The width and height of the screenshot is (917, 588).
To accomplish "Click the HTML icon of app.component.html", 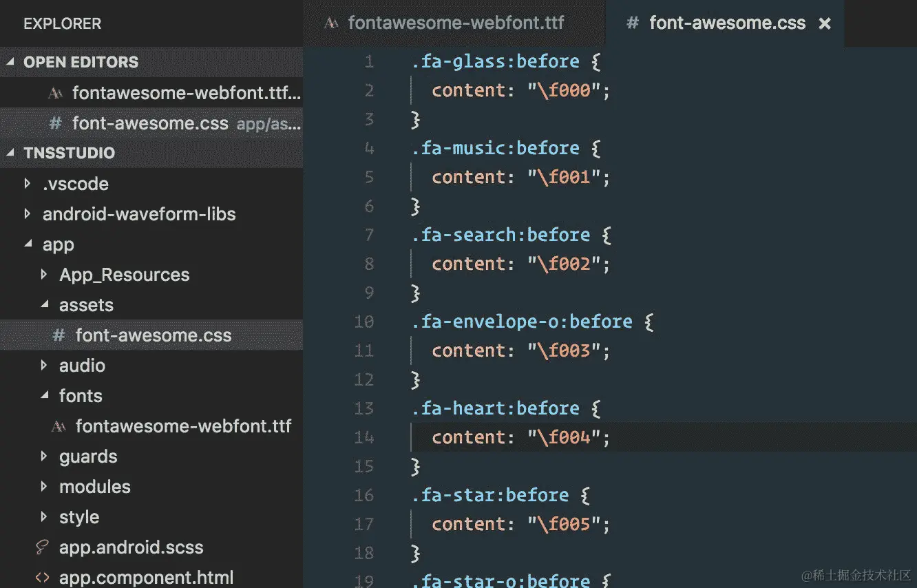I will 42,578.
